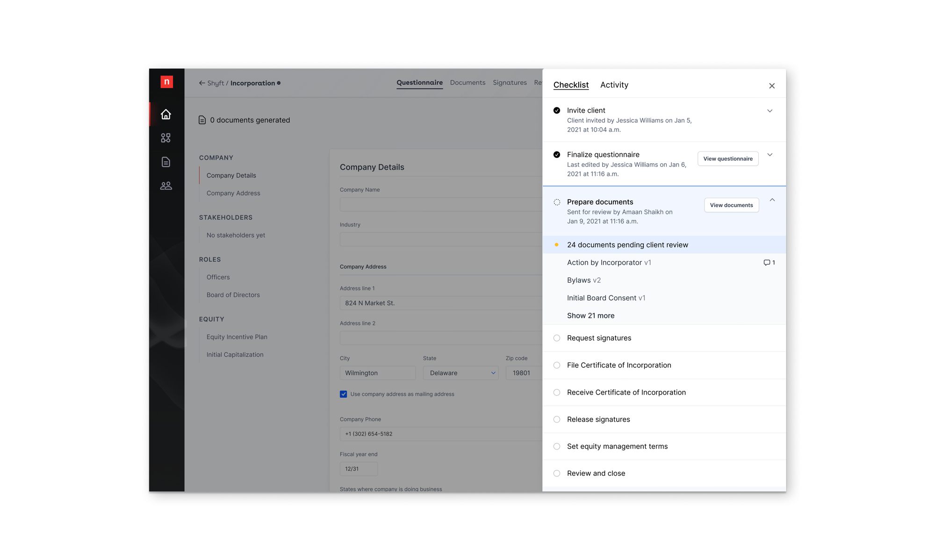Viewport: 935px width, 560px height.
Task: Click the Company Phone input field
Action: click(x=439, y=434)
